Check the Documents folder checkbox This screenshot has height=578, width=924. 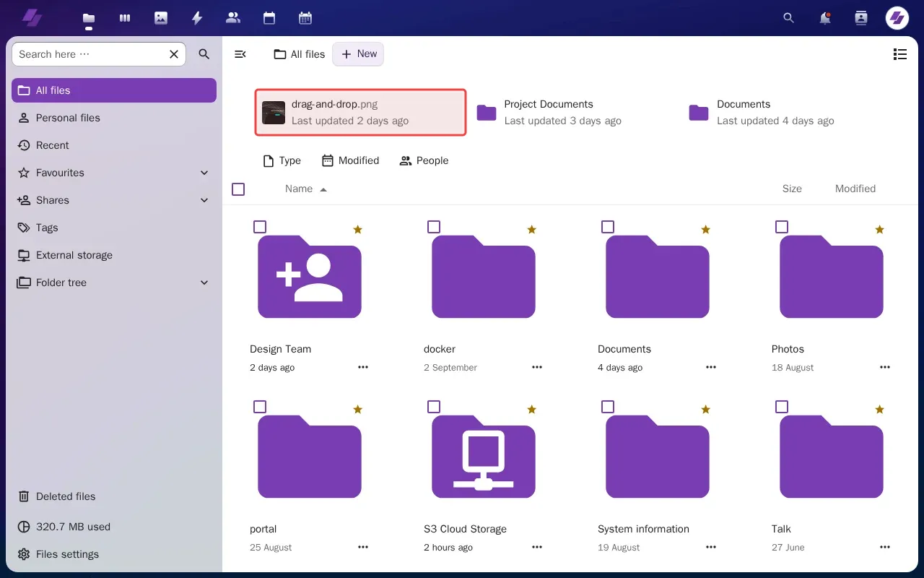click(x=608, y=226)
